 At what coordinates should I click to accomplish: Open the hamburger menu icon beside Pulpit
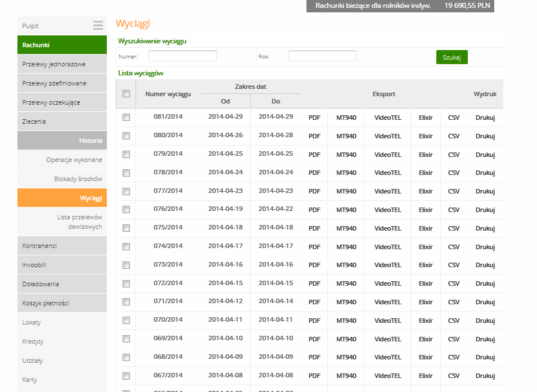tap(98, 25)
